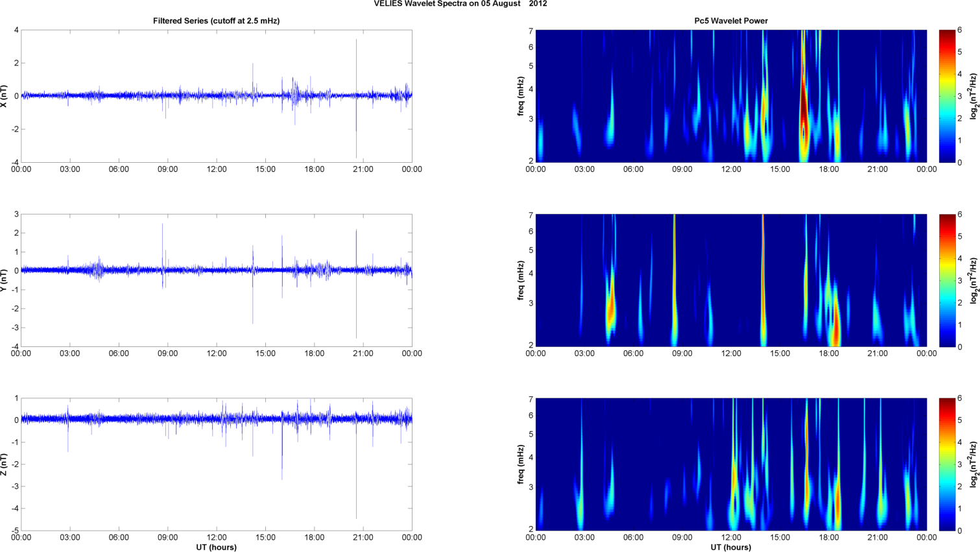
Task: Click UT (hours) label under Z filtered series
Action: (217, 547)
